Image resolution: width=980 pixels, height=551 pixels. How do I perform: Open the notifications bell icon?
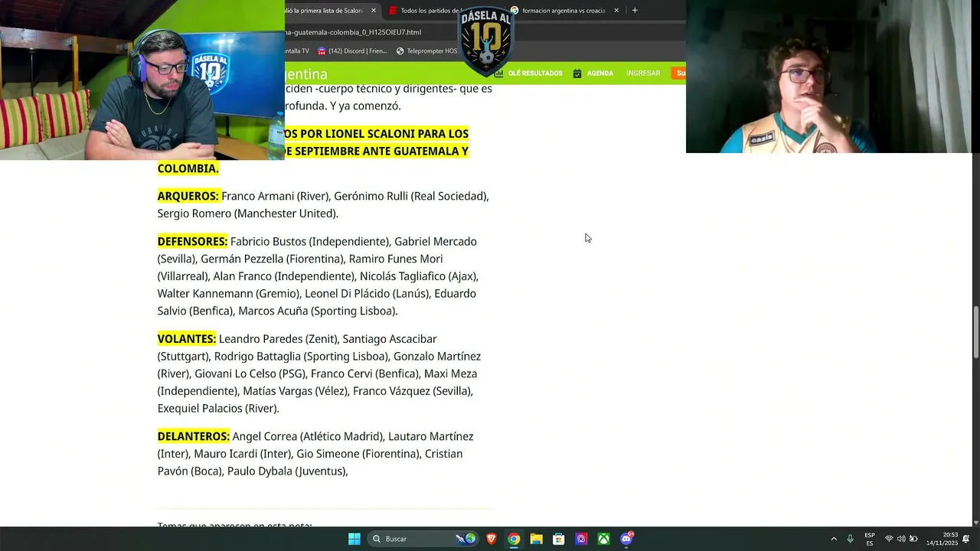click(966, 539)
